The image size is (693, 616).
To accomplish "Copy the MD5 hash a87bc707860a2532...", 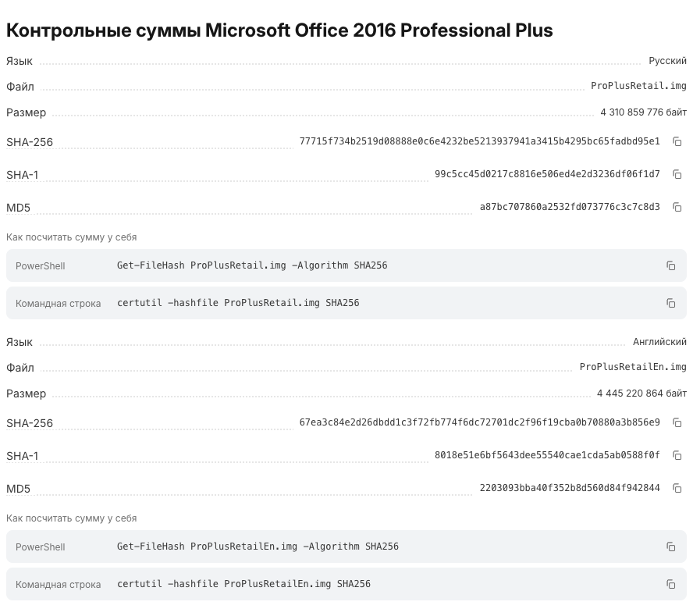I will pyautogui.click(x=677, y=207).
